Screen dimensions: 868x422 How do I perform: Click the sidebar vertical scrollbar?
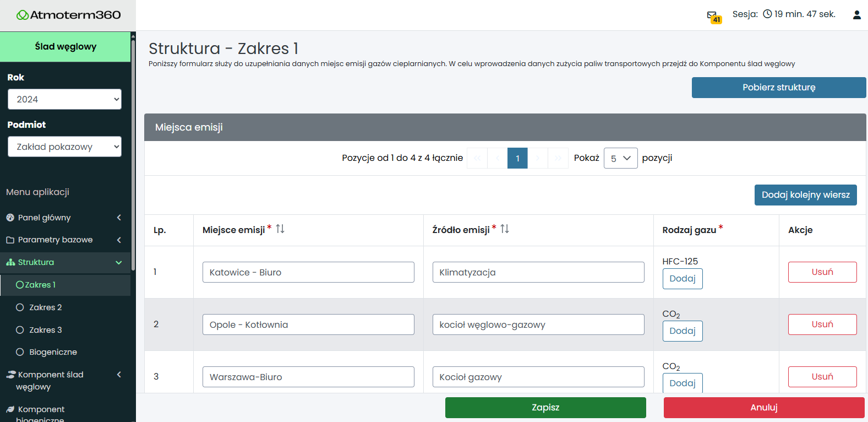133,154
